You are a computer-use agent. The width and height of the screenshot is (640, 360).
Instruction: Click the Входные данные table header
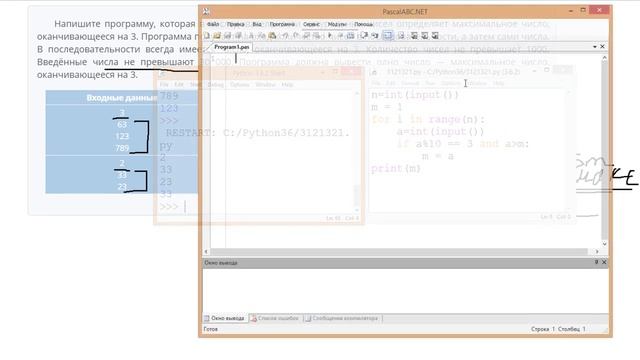[x=122, y=98]
